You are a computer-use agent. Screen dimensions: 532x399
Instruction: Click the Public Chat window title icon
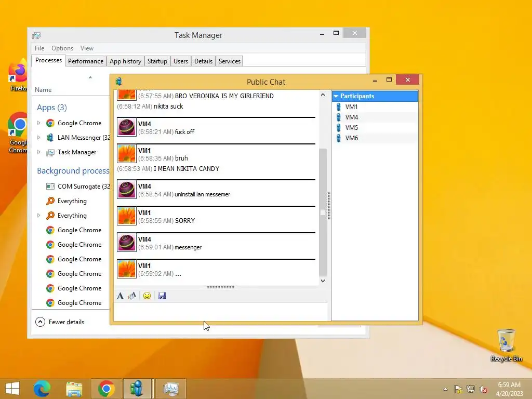(x=119, y=82)
